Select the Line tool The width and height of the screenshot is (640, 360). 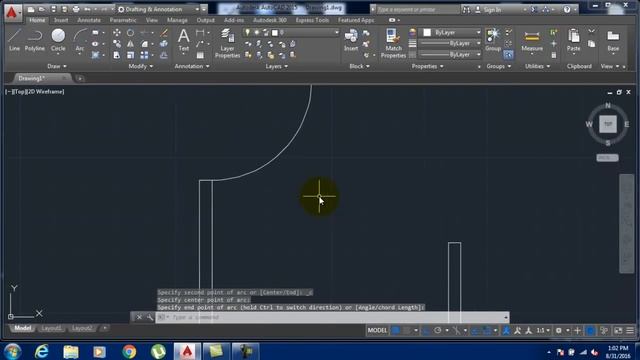14,40
